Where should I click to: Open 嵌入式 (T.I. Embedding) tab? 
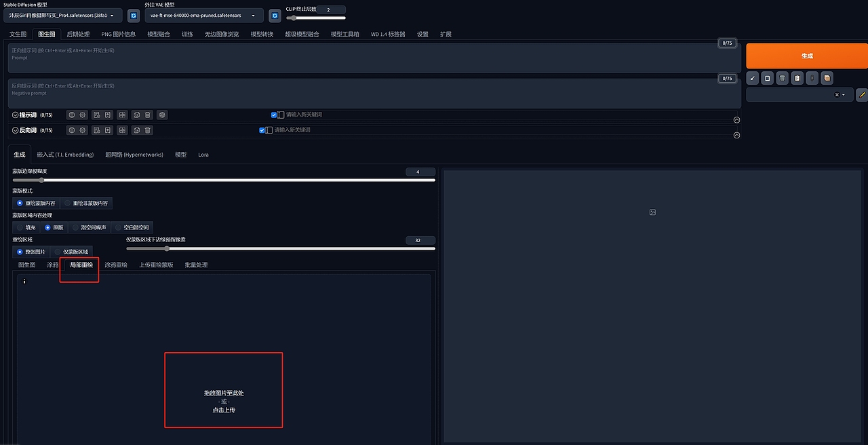[x=65, y=155]
